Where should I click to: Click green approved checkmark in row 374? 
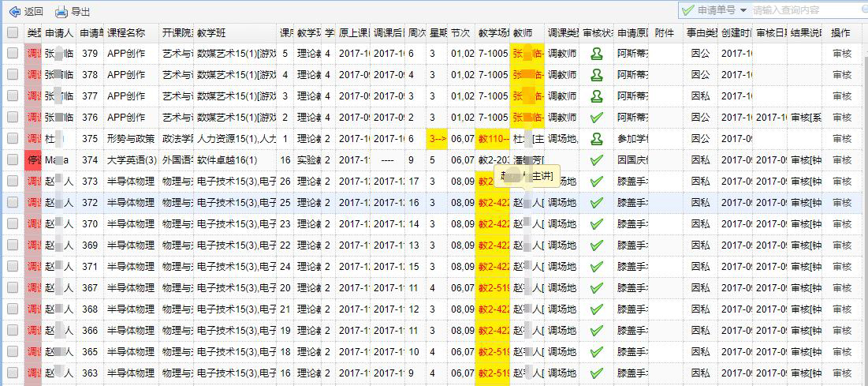tap(597, 159)
